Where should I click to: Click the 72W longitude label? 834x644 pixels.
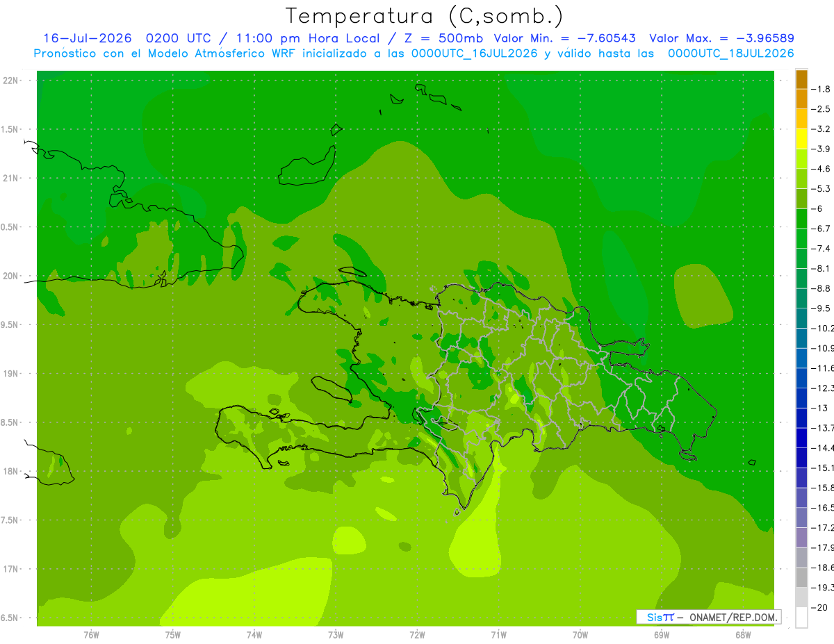[417, 635]
